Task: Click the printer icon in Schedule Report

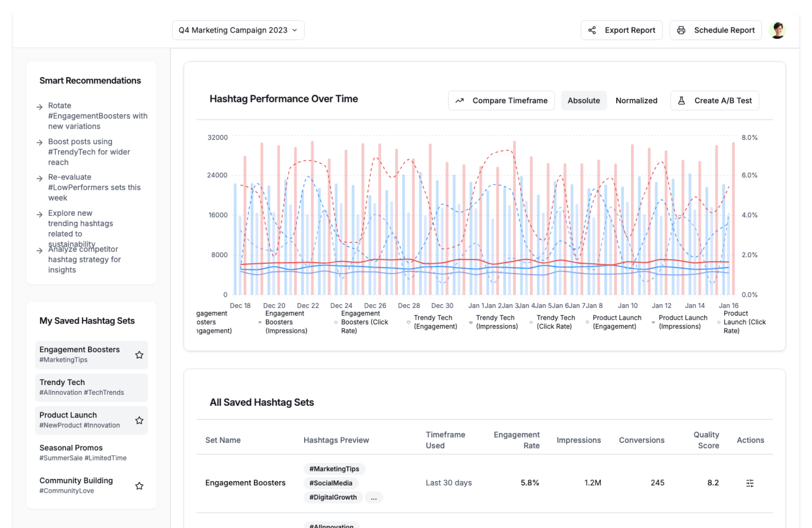Action: pos(681,30)
